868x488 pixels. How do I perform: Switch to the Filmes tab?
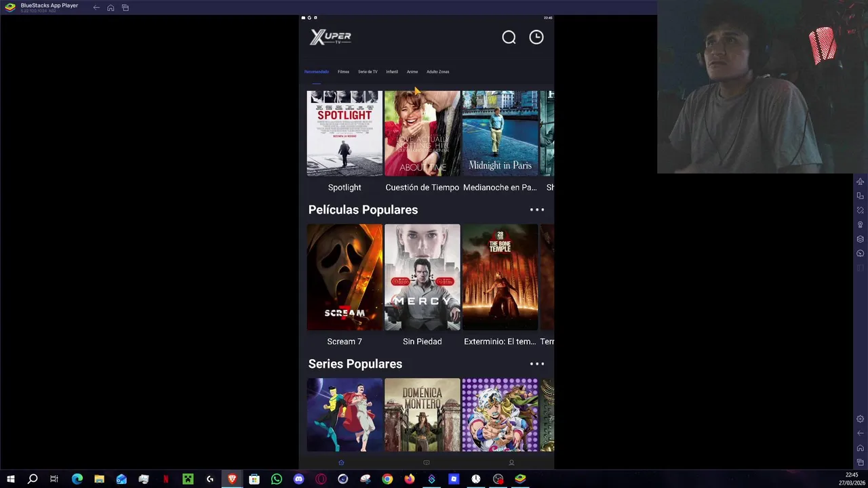coord(343,72)
